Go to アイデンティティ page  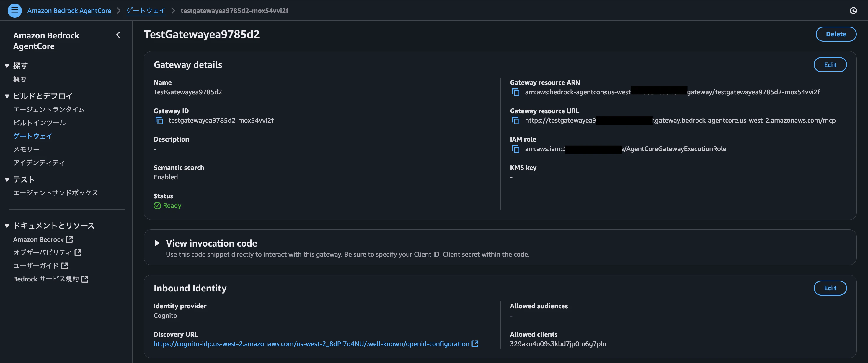pos(39,163)
